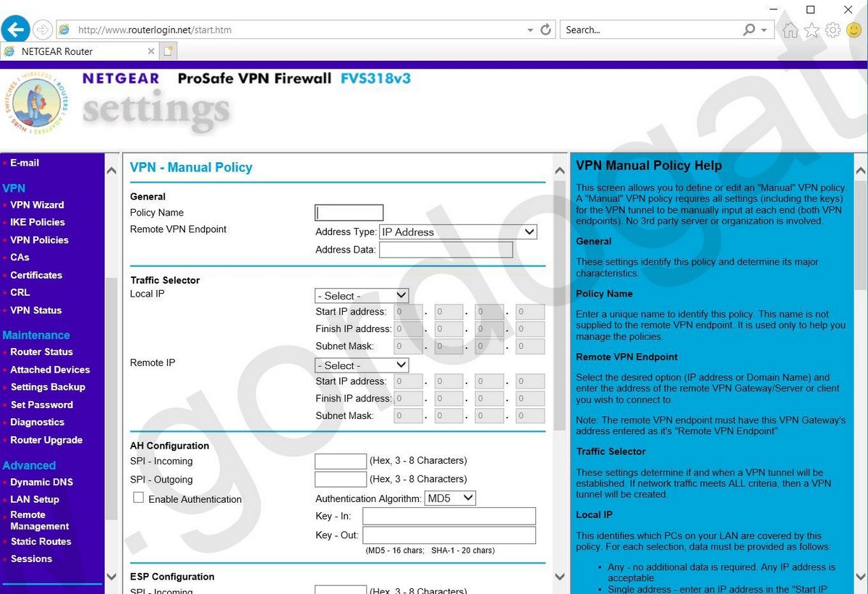Open a new browser tab

pos(168,51)
